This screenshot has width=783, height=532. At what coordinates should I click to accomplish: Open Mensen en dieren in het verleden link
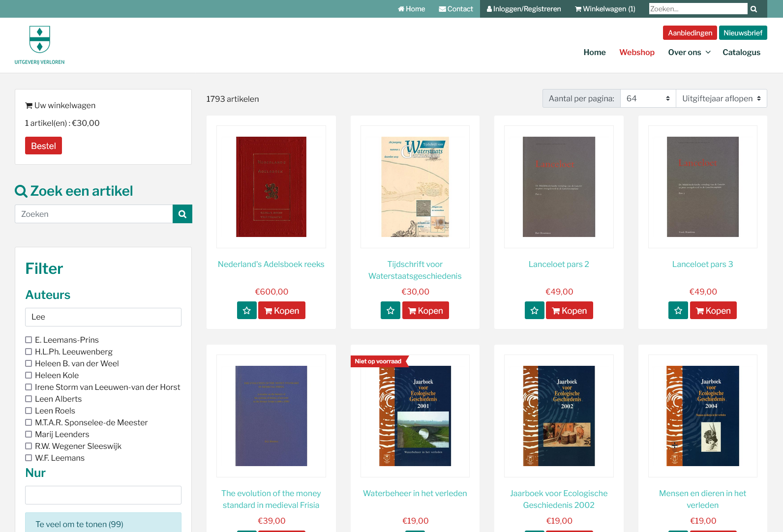click(703, 499)
